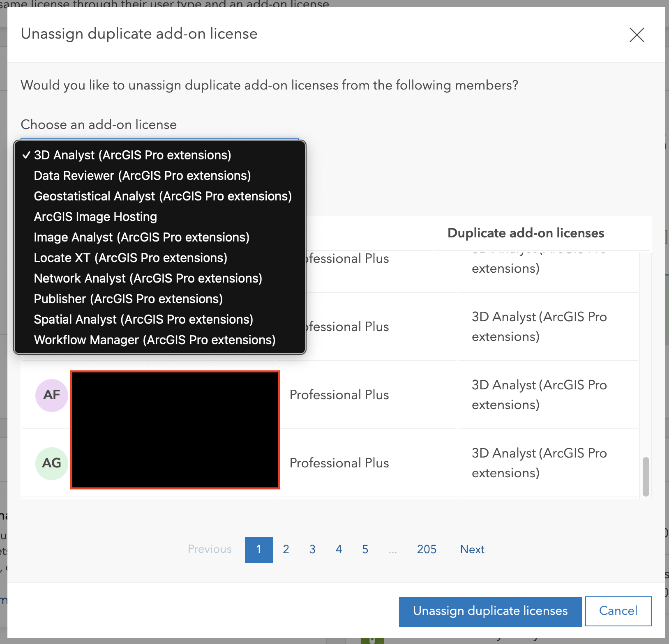Click the AG member avatar
669x644 pixels.
coord(52,463)
